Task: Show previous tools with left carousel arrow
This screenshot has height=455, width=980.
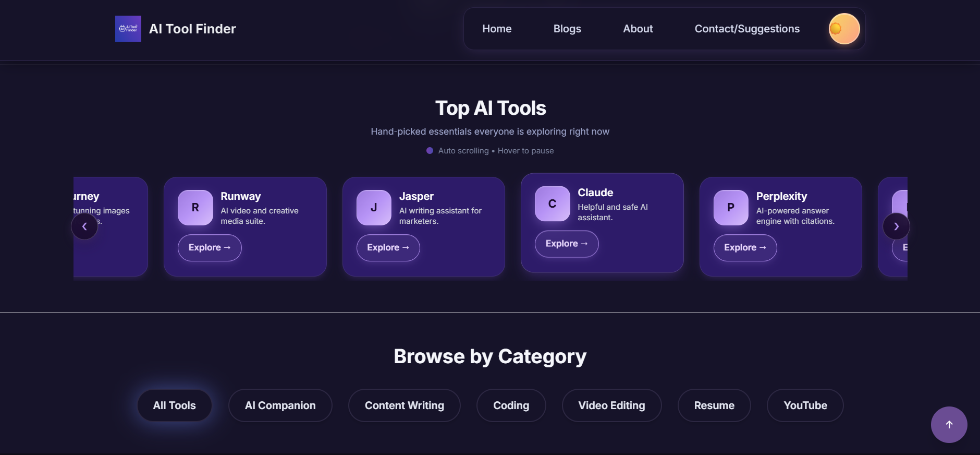Action: [x=84, y=226]
